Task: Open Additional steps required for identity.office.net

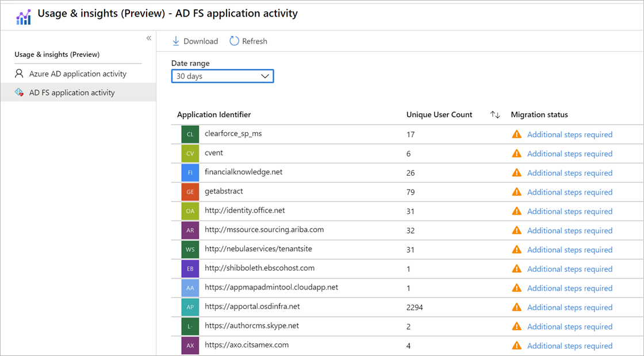Action: point(570,212)
